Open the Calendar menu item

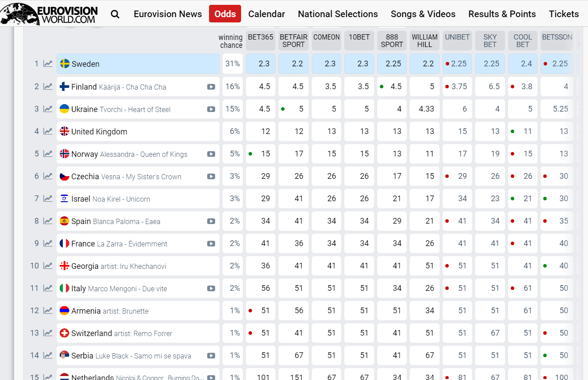(x=267, y=14)
